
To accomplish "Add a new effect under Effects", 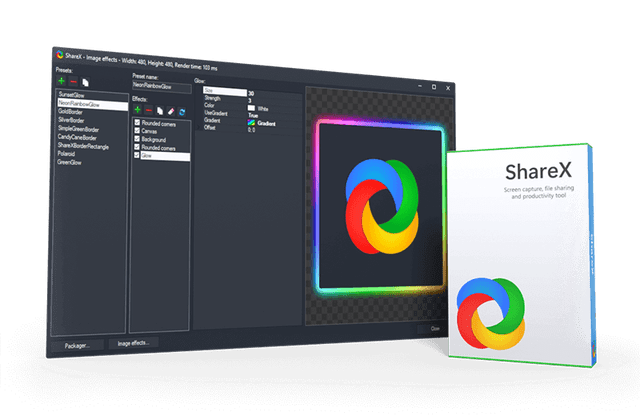I will (138, 109).
